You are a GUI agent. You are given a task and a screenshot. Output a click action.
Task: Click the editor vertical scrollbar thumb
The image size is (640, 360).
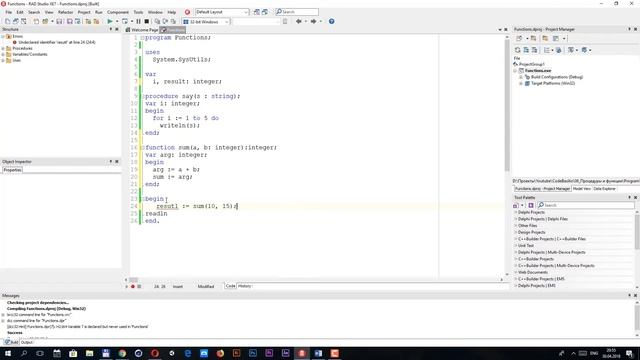[507, 106]
